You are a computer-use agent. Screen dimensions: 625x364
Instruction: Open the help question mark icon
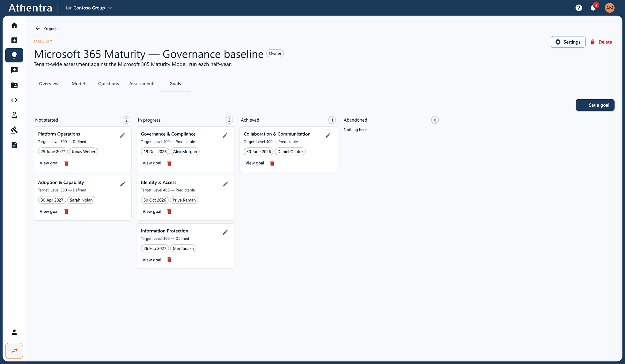point(578,8)
